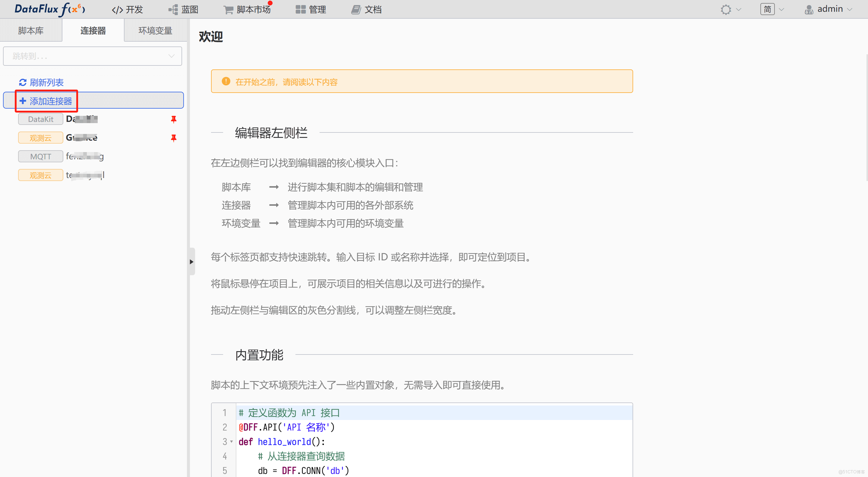
Task: Click the refresh icon beside 刷新列表
Action: tap(23, 82)
